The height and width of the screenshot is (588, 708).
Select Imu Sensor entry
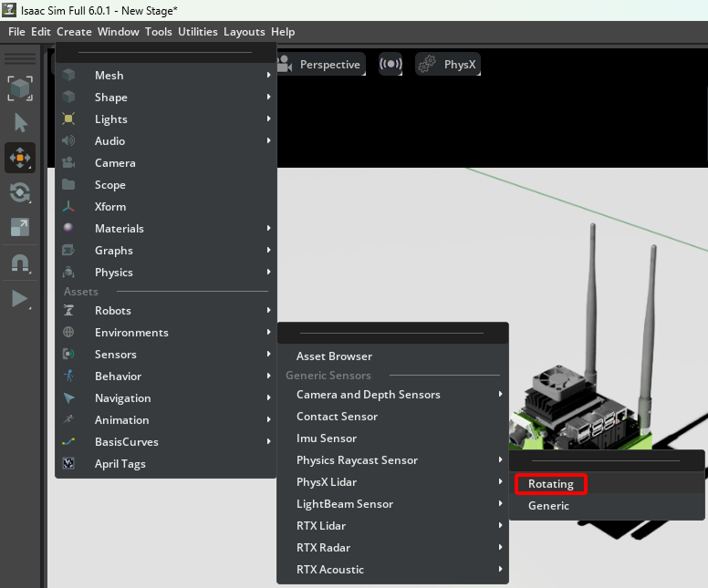392,438
